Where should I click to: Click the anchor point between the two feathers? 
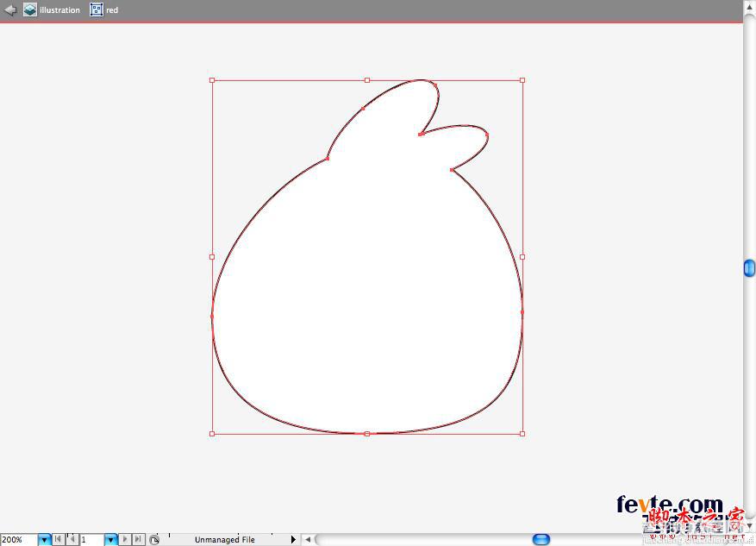[x=421, y=134]
